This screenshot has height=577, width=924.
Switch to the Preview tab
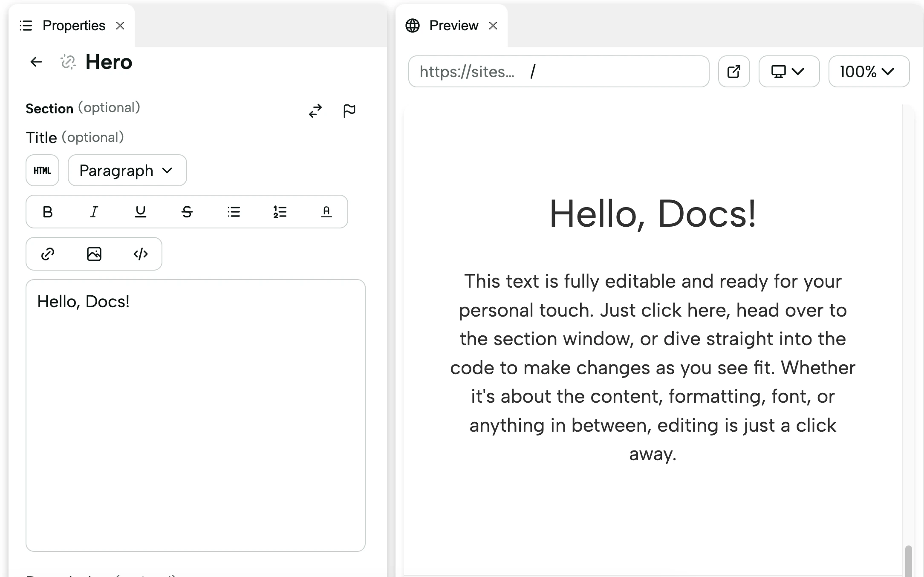[453, 26]
